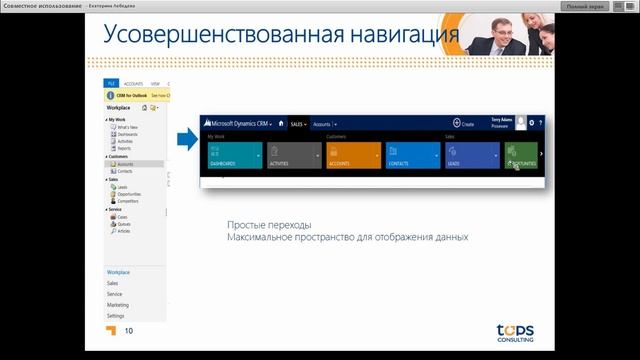The width and height of the screenshot is (640, 360).
Task: Expand the Leads tile dropdown arrow
Action: [496, 156]
